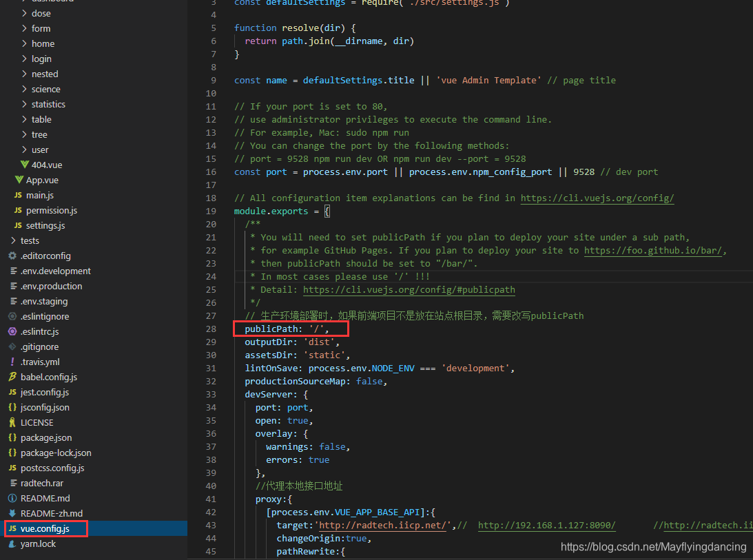Click the 'vue Admin Template' string on line 9
Viewport: 753px width, 560px height.
488,80
